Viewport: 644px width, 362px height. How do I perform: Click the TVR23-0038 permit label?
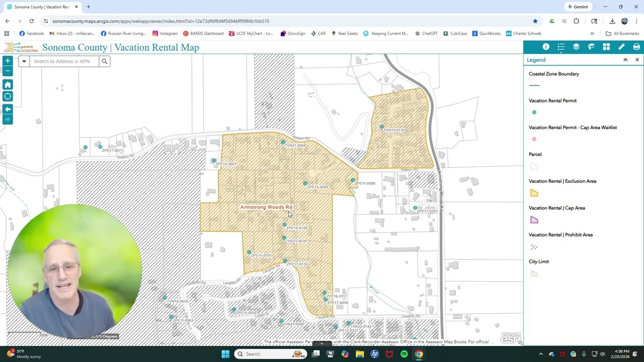(x=296, y=241)
